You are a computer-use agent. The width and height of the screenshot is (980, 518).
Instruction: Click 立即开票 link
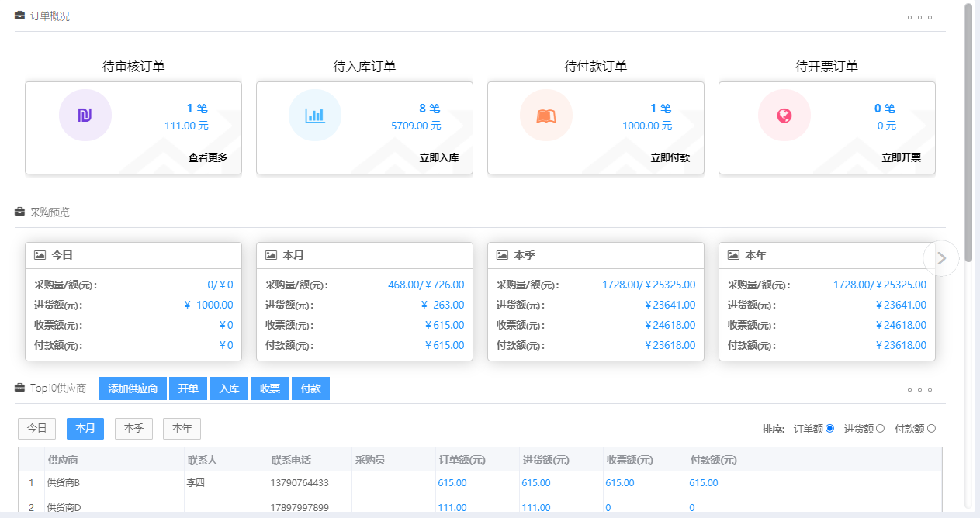[x=902, y=157]
